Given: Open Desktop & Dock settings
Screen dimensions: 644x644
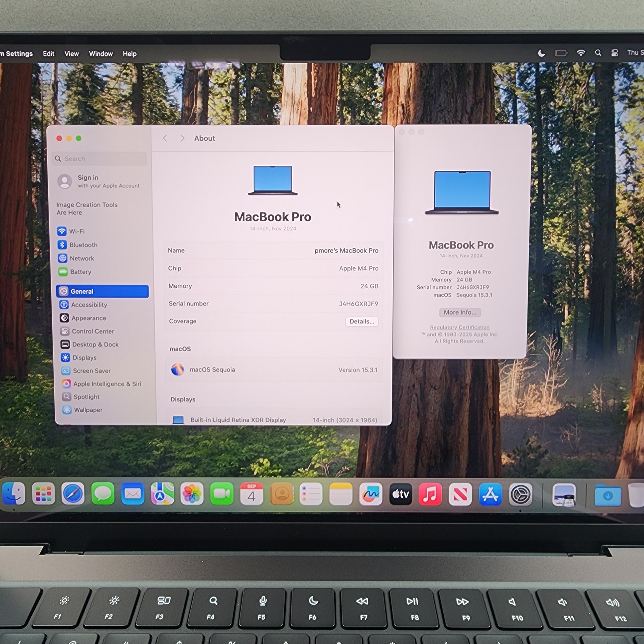Looking at the screenshot, I should point(90,344).
